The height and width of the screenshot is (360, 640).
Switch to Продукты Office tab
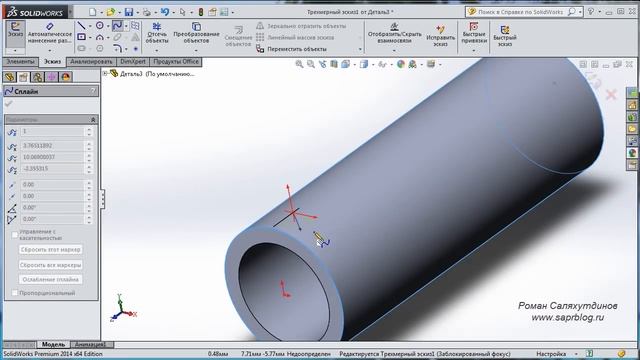click(x=176, y=62)
